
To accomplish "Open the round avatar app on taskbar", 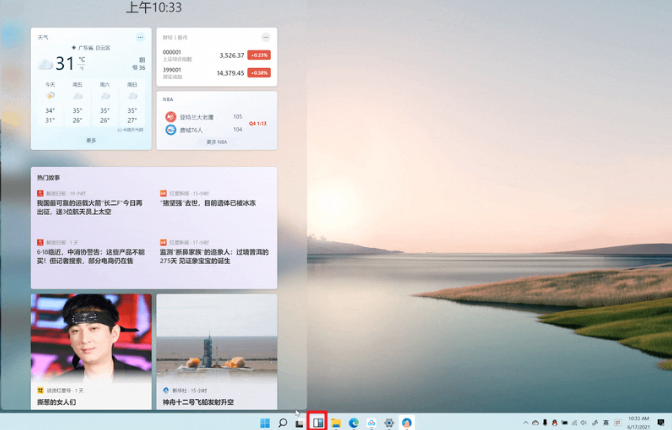I will point(407,423).
